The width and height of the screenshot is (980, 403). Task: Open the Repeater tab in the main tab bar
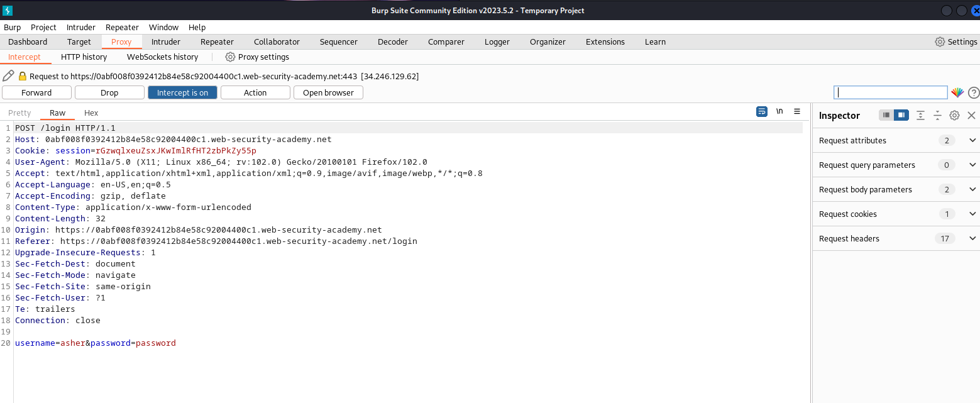[217, 41]
